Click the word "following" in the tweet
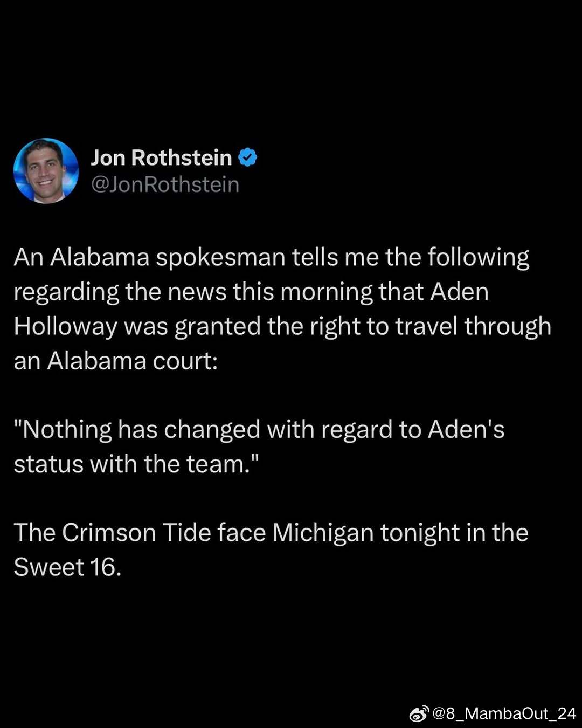Image resolution: width=582 pixels, height=728 pixels. (478, 257)
